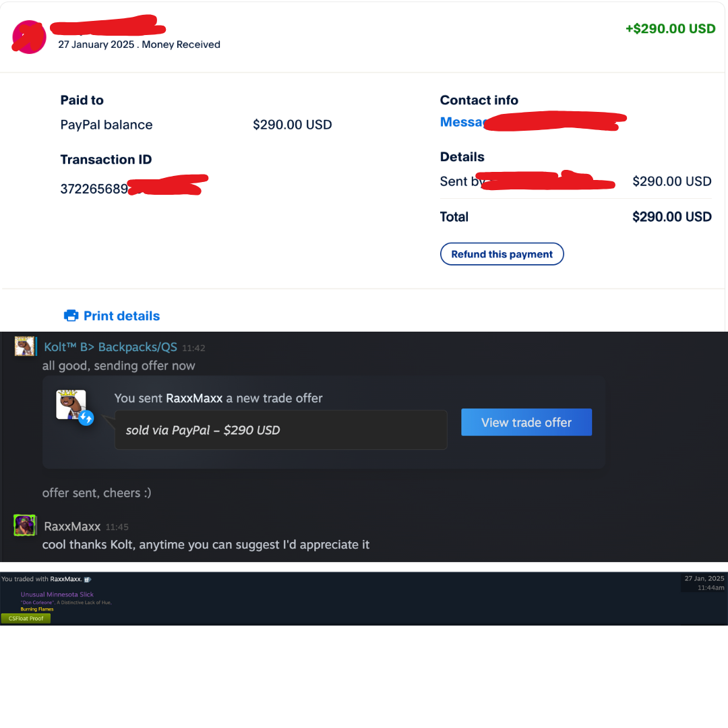Click the redacted sender avatar in PayPal header
The width and height of the screenshot is (728, 728).
[x=29, y=37]
